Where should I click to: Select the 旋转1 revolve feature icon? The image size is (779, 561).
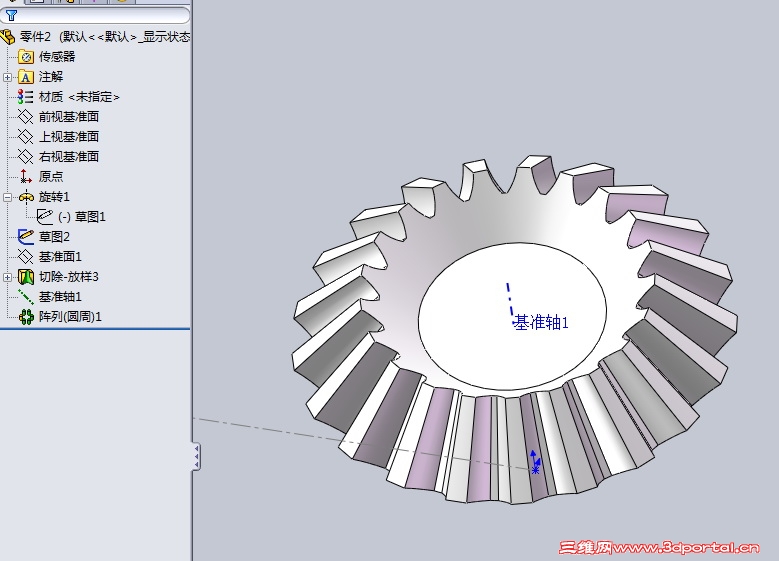26,197
